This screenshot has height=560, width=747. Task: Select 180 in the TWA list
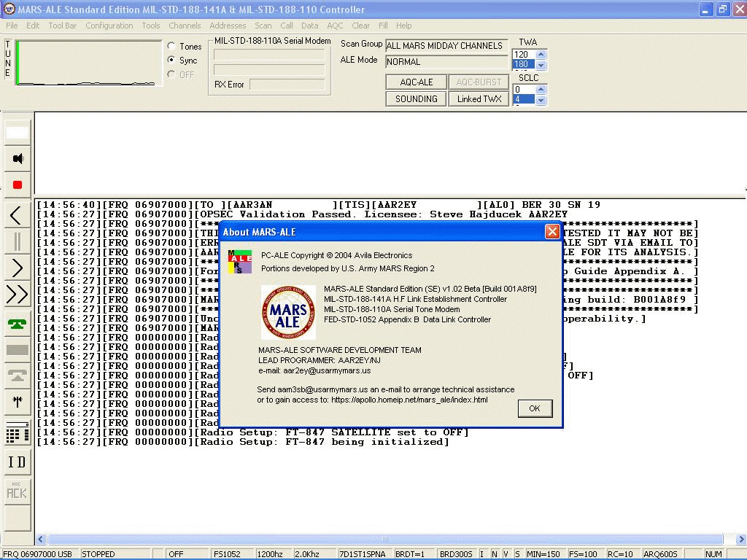tap(524, 64)
